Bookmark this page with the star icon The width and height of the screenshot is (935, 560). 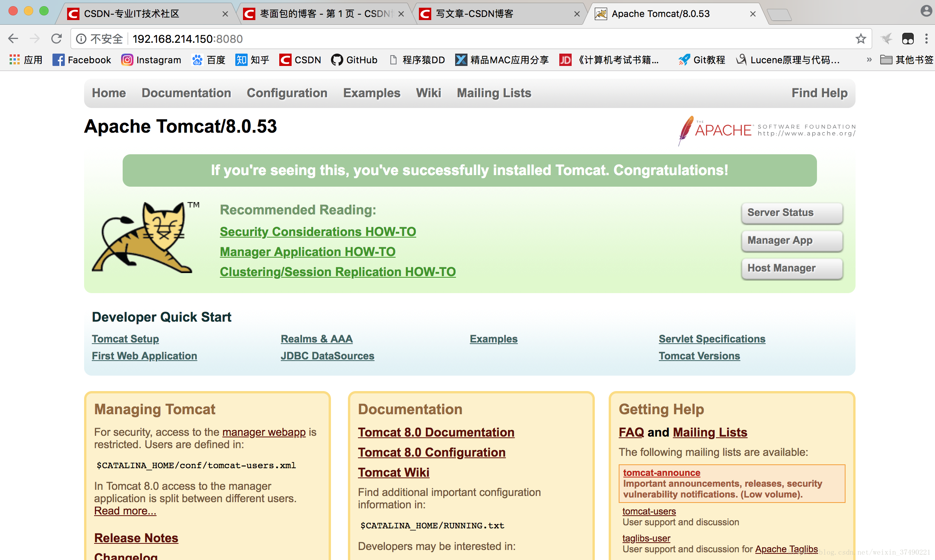pyautogui.click(x=861, y=39)
